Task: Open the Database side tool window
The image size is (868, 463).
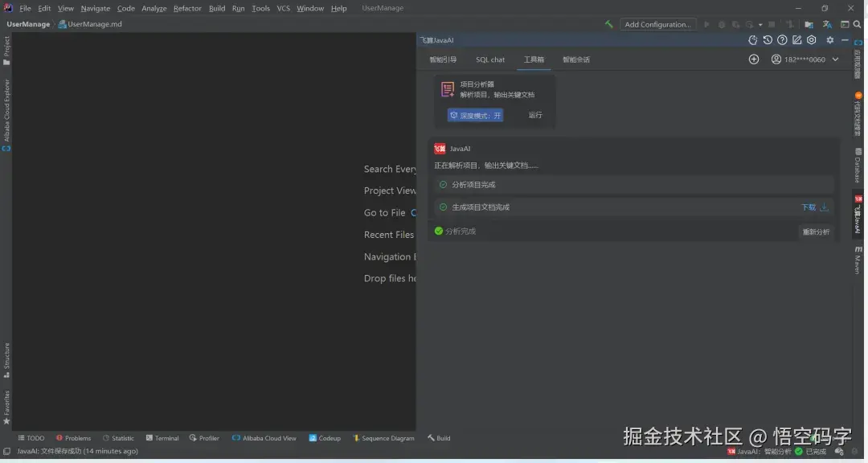Action: click(x=858, y=166)
